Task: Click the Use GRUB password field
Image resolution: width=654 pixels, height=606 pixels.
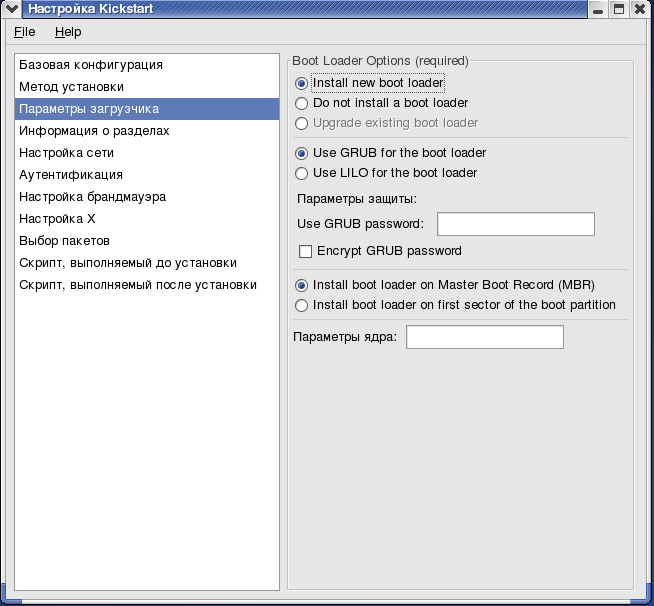Action: (516, 224)
